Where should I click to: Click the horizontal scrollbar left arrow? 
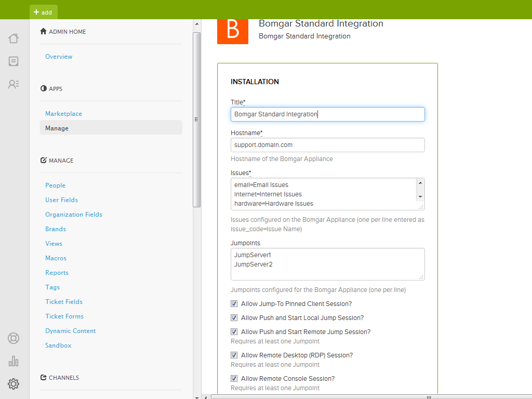point(206,397)
